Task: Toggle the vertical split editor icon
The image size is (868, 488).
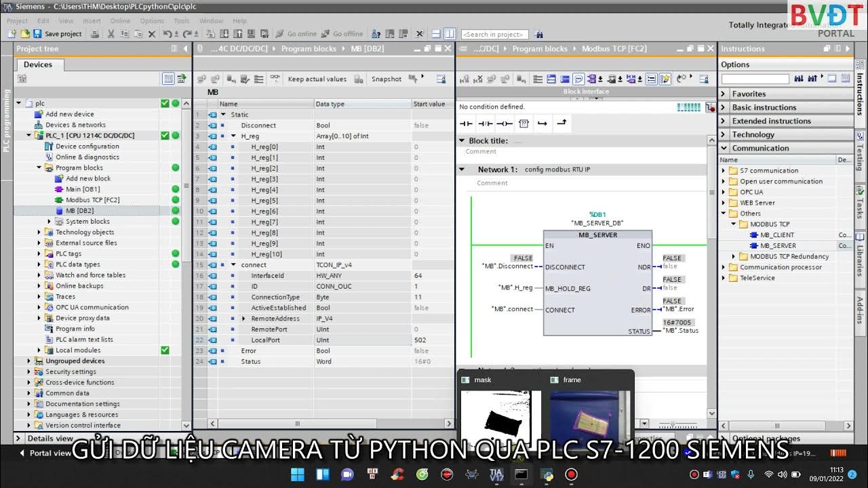Action: pos(449,34)
